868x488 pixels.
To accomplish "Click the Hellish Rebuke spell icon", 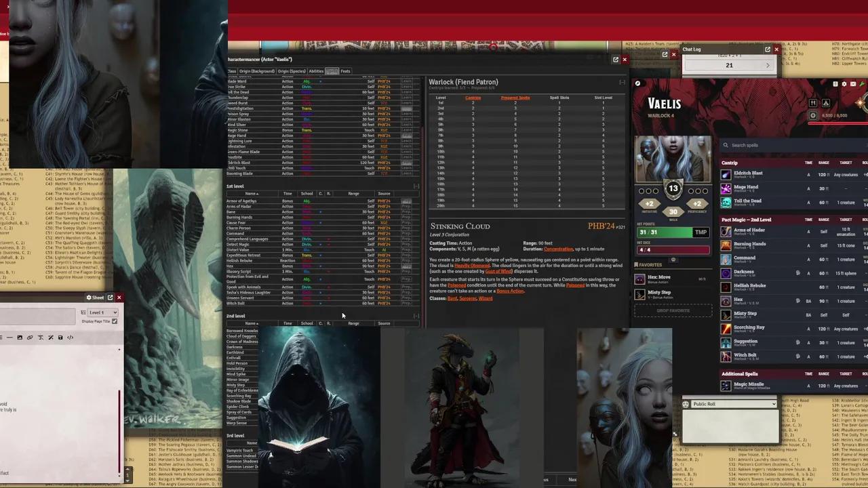I will (726, 287).
